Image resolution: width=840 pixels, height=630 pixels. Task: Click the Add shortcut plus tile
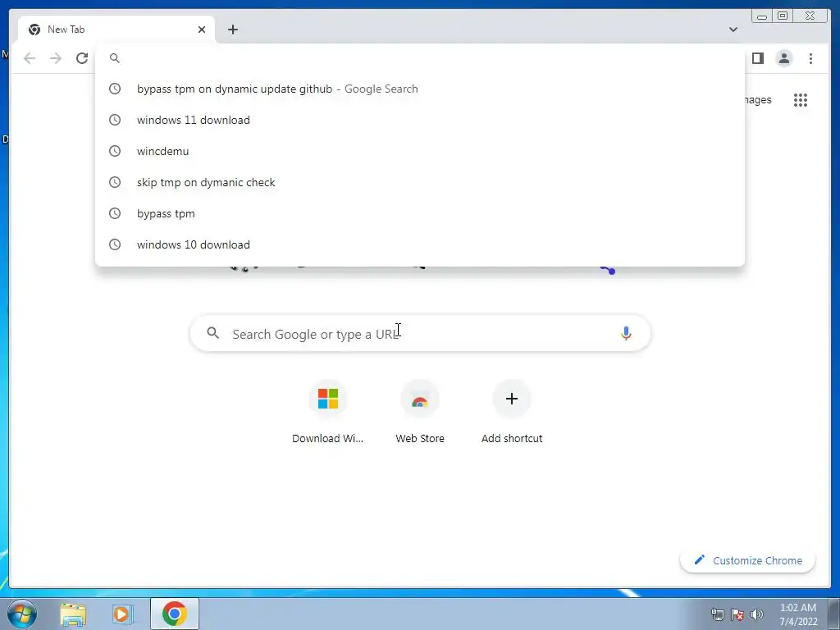click(512, 413)
